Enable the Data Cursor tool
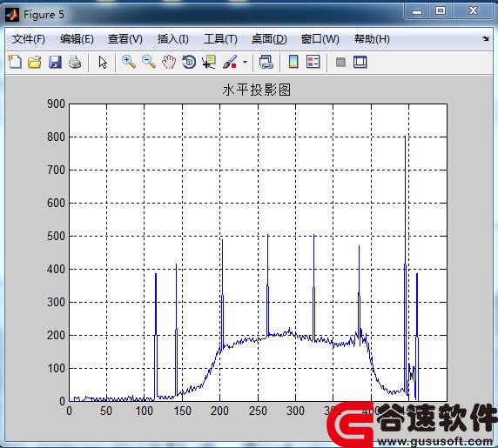The height and width of the screenshot is (448, 498). (x=209, y=62)
